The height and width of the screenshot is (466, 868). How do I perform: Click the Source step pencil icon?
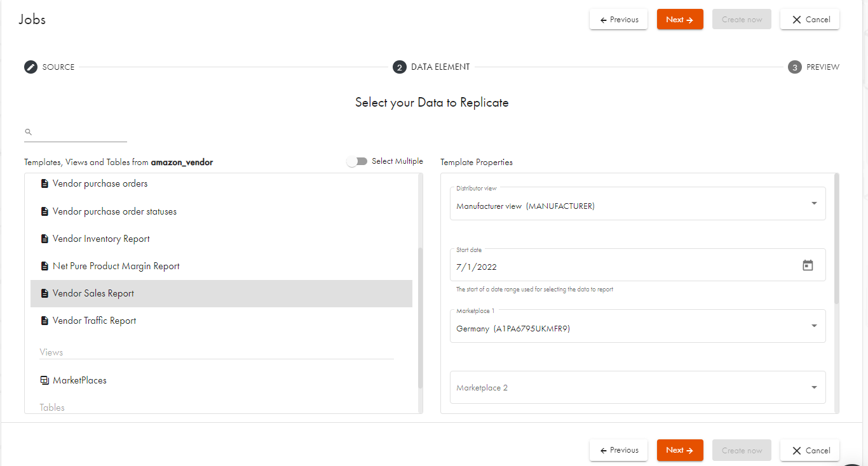31,67
